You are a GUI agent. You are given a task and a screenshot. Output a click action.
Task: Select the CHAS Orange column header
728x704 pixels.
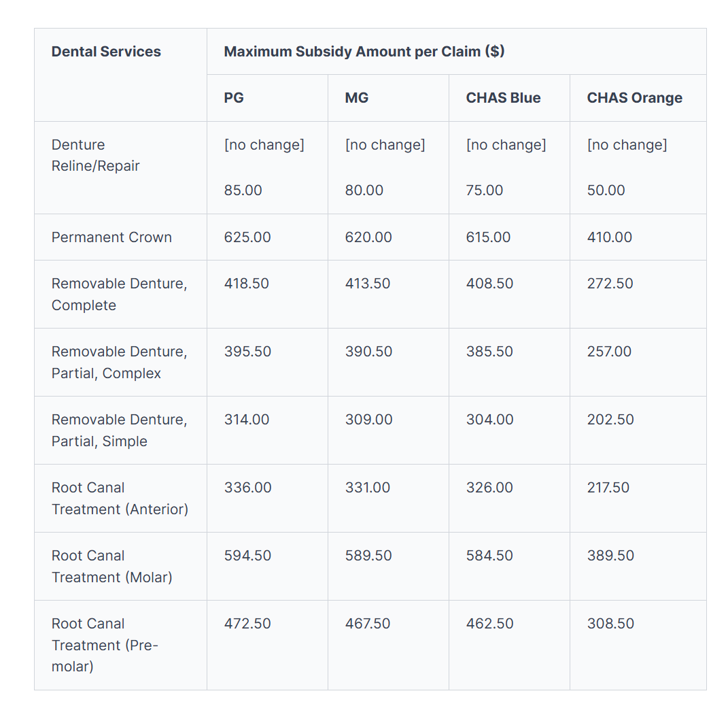click(x=634, y=98)
